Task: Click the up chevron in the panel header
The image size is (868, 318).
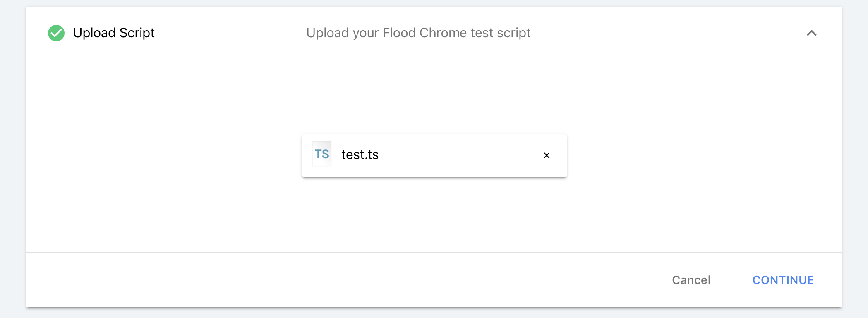Action: tap(811, 33)
